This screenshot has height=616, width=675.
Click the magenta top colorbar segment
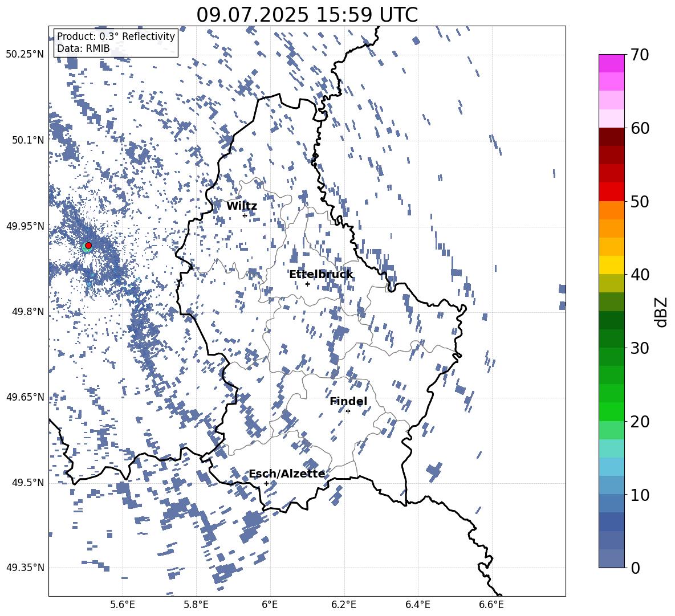pos(611,63)
